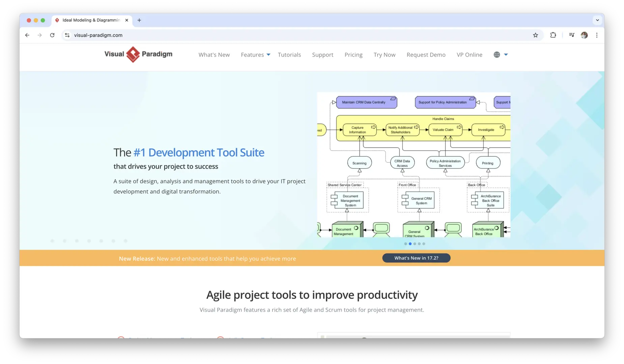Viewport: 624px width, 364px height.
Task: Open the Chrome three-dot menu
Action: pos(597,35)
